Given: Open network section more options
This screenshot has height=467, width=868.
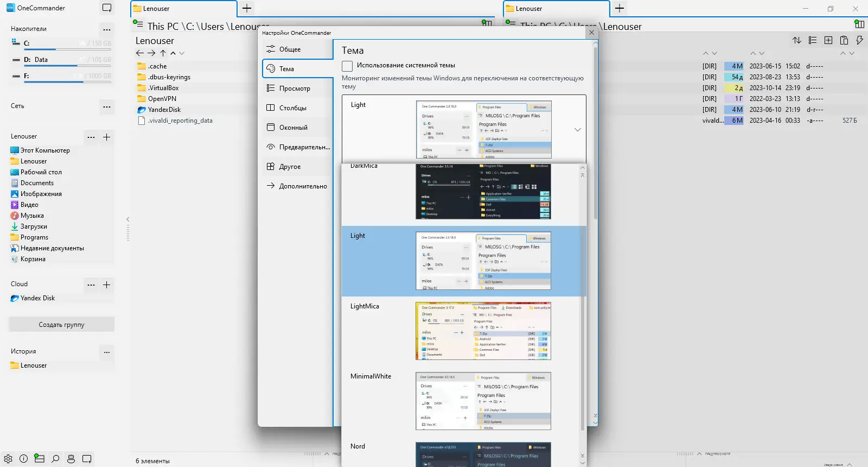Looking at the screenshot, I should pos(107,106).
